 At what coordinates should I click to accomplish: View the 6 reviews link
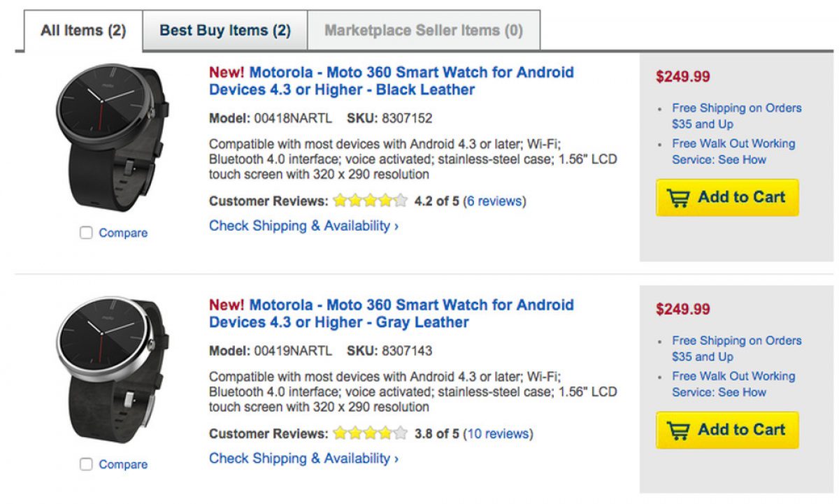point(494,202)
